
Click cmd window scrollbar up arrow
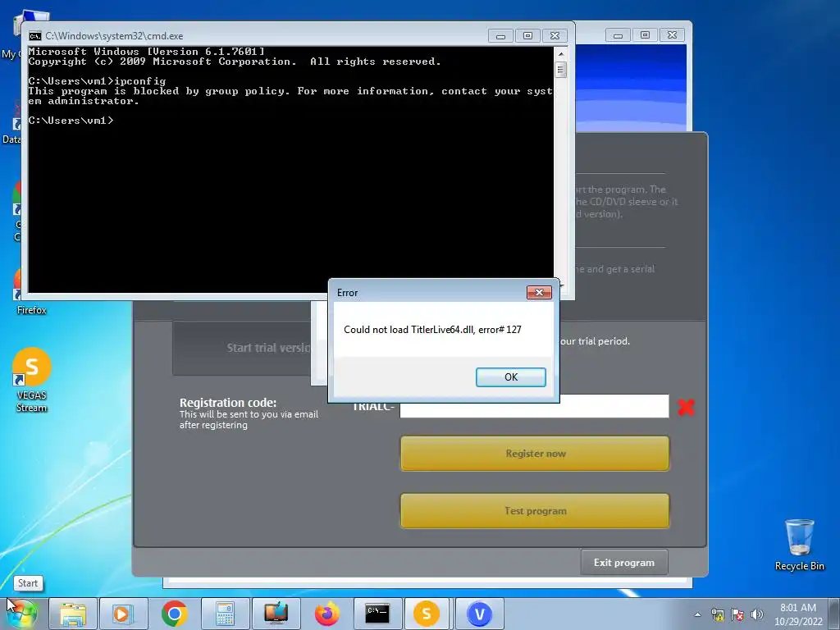[x=561, y=53]
